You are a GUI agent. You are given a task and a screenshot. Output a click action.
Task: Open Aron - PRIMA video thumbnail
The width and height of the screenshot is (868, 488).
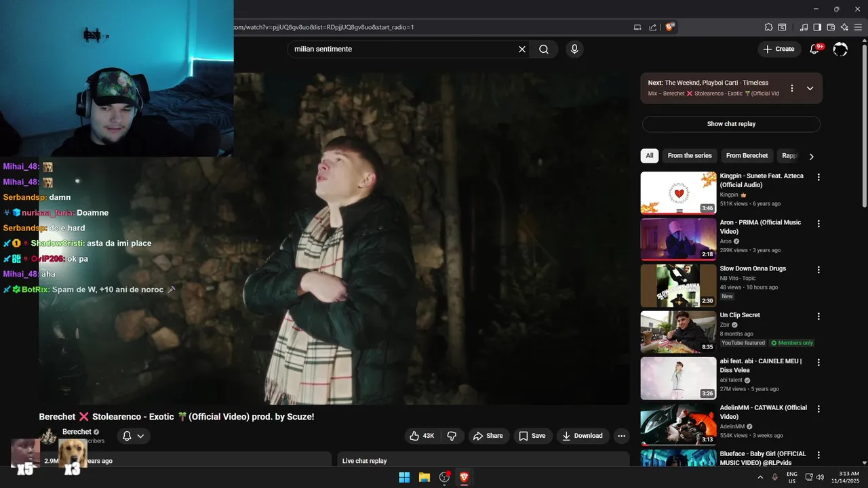678,239
